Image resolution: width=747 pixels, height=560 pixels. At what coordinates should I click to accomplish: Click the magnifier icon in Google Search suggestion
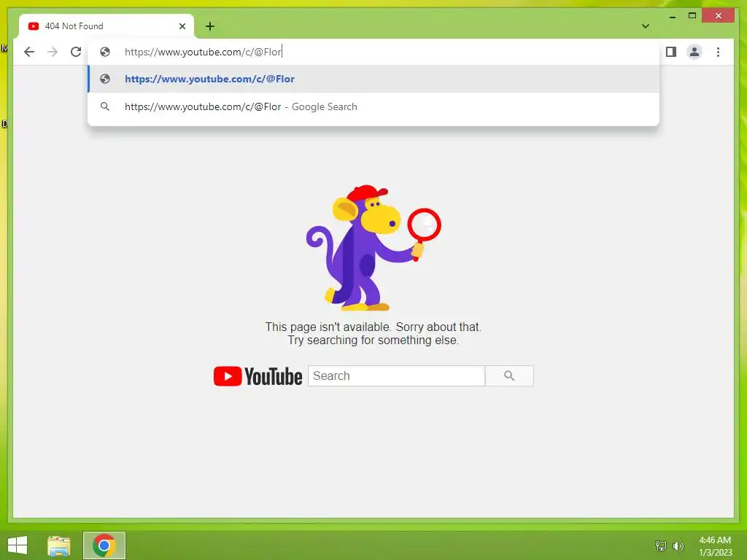point(105,106)
